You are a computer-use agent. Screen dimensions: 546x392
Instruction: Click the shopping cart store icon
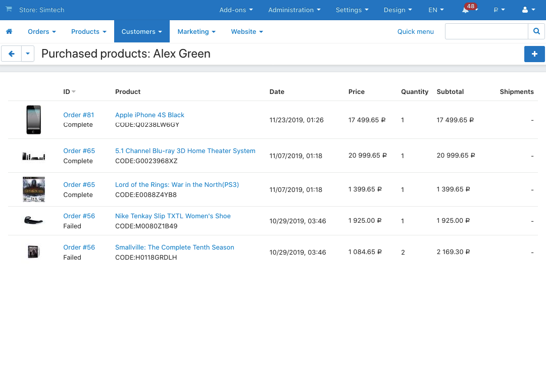pyautogui.click(x=9, y=10)
